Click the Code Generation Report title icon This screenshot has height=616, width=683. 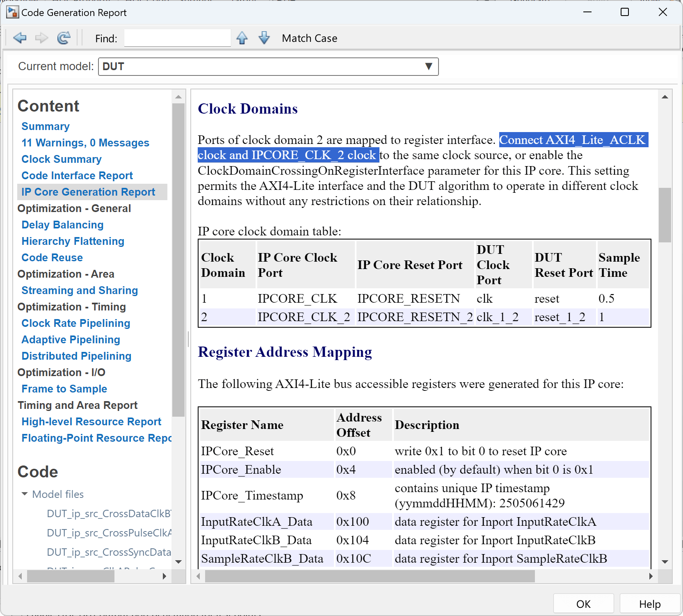[12, 12]
